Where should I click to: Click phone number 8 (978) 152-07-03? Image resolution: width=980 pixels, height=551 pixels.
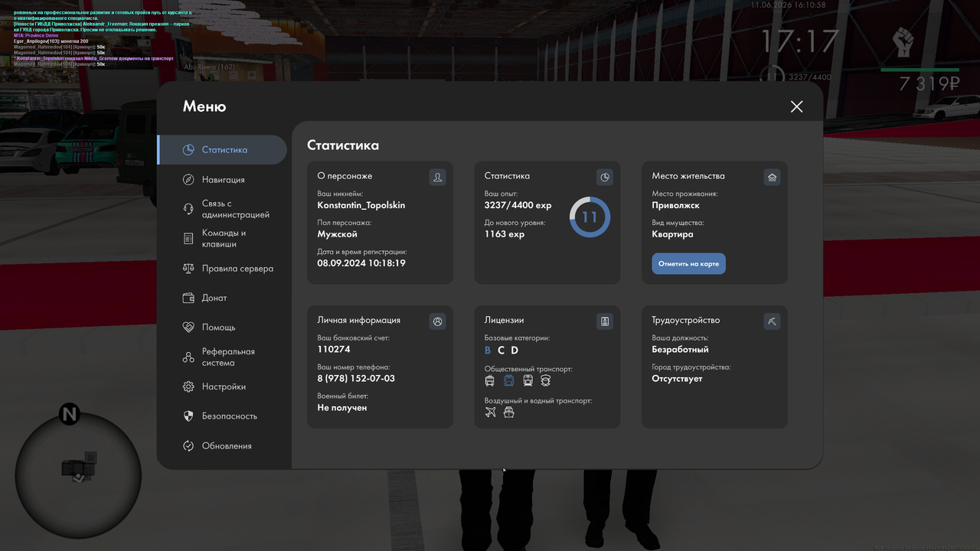pos(356,379)
